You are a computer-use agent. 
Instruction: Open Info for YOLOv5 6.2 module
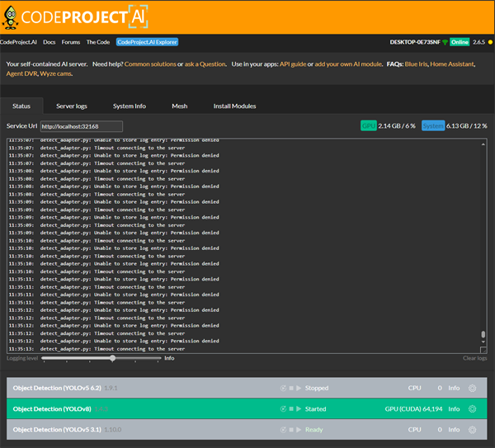[x=454, y=388]
